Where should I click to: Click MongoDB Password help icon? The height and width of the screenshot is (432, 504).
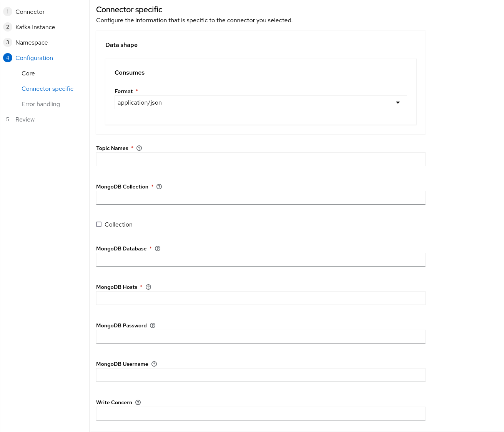click(153, 325)
